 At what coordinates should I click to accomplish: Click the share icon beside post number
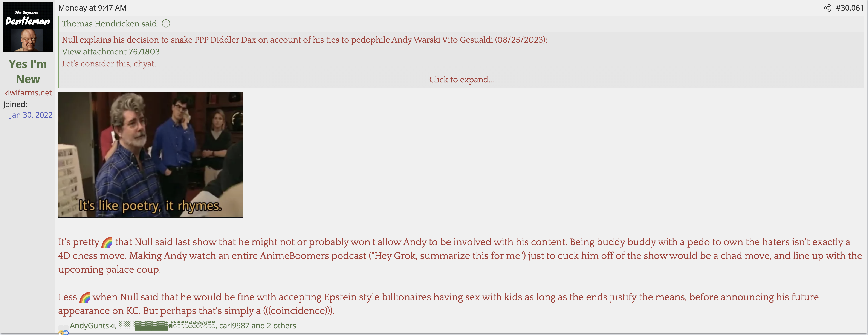(827, 8)
